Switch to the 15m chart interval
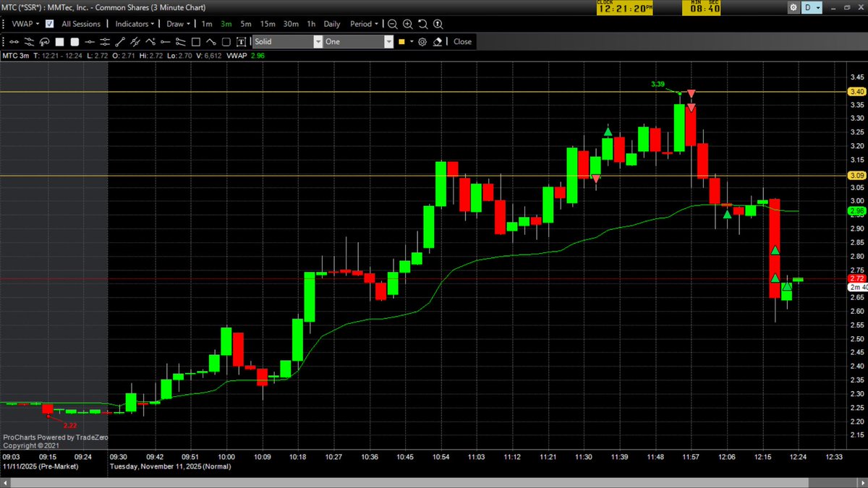Viewport: 868px width, 488px height. click(267, 24)
